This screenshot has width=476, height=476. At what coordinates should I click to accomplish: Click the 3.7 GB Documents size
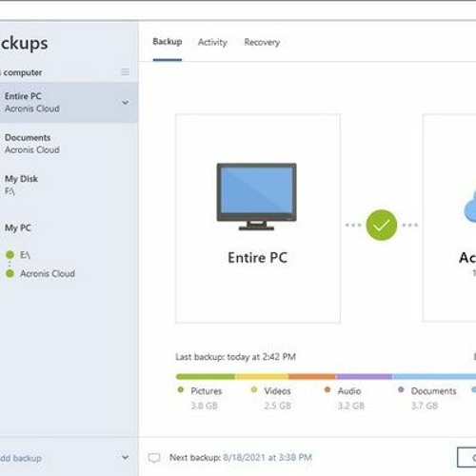click(x=425, y=406)
